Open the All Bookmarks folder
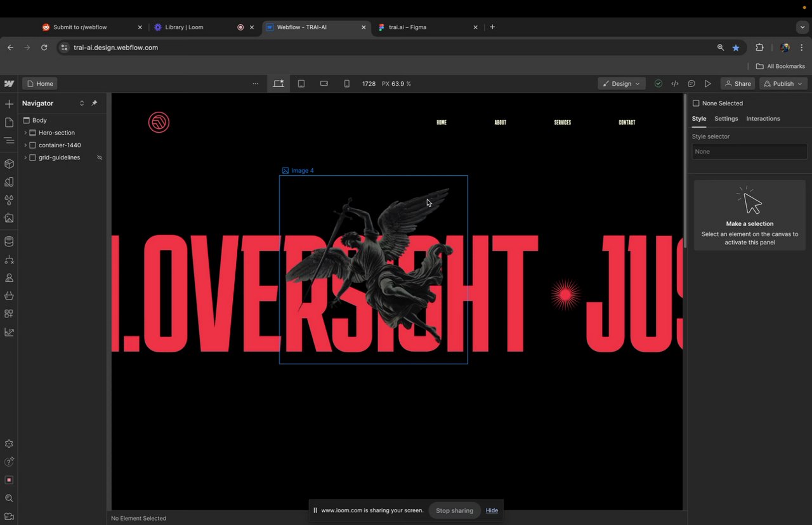The width and height of the screenshot is (812, 525). [x=780, y=66]
